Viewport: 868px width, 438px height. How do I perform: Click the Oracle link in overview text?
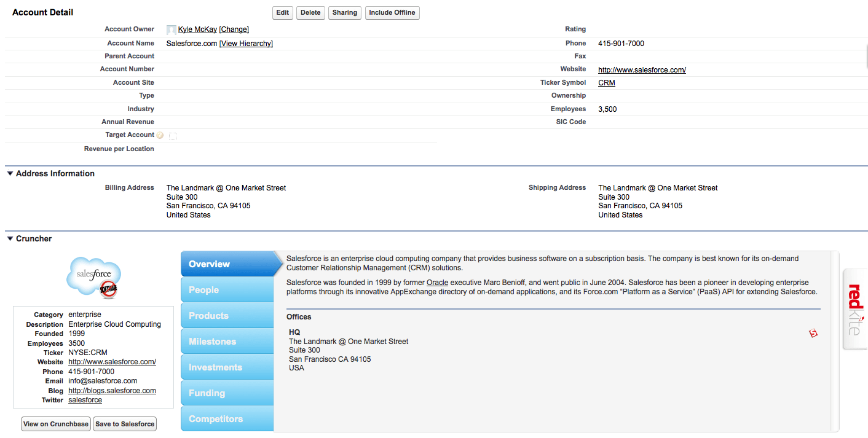(x=437, y=283)
